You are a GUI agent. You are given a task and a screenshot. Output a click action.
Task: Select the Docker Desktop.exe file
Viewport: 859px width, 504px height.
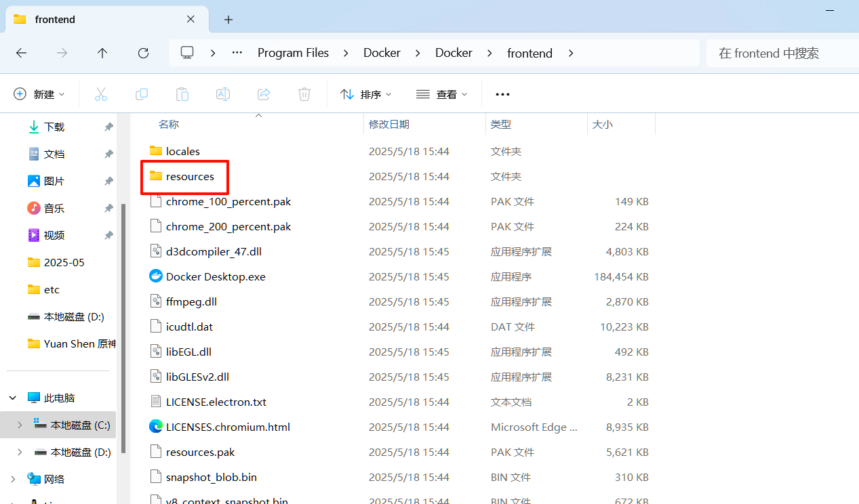(216, 276)
